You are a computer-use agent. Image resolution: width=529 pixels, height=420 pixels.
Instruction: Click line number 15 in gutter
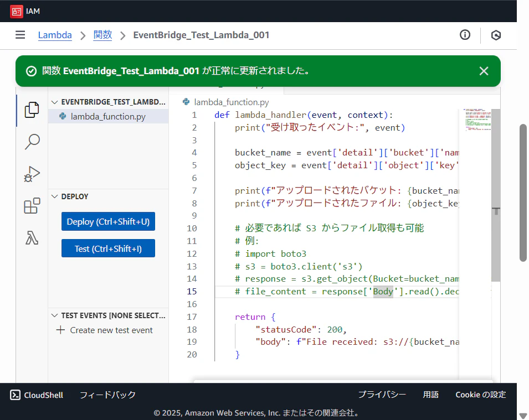[x=192, y=292]
